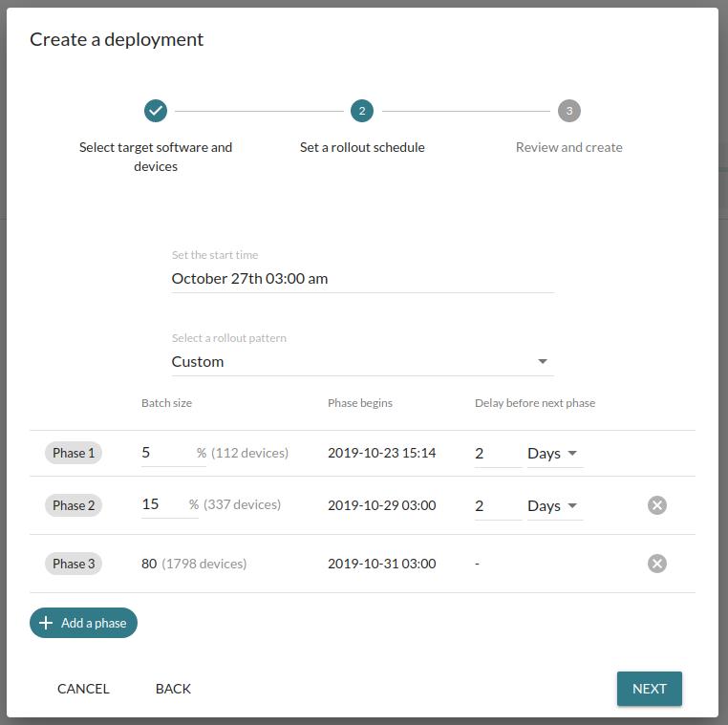Click the CANCEL button

point(83,689)
